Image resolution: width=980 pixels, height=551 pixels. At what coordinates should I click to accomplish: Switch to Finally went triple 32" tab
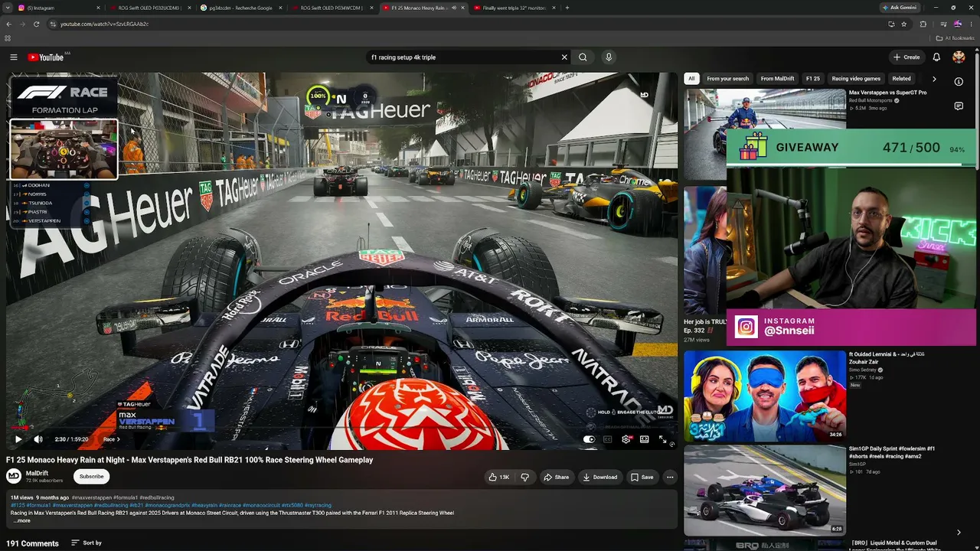514,8
